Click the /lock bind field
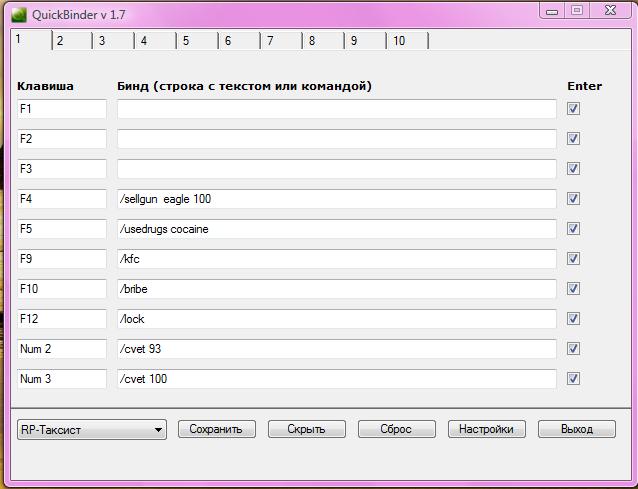Viewport: 638px width, 489px height. (337, 319)
